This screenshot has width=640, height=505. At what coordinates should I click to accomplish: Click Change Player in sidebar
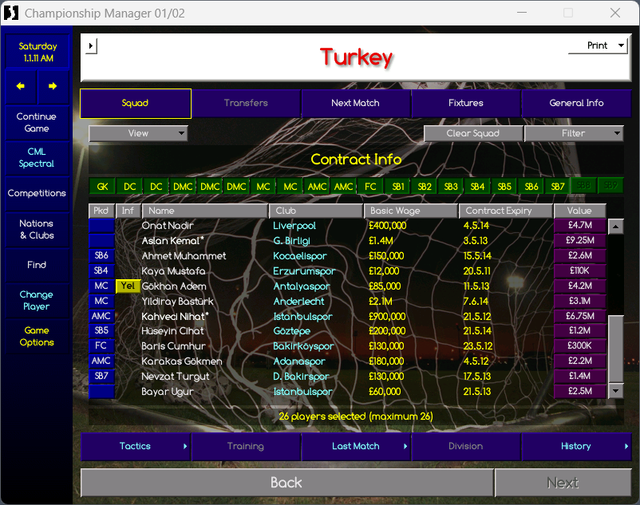click(37, 300)
